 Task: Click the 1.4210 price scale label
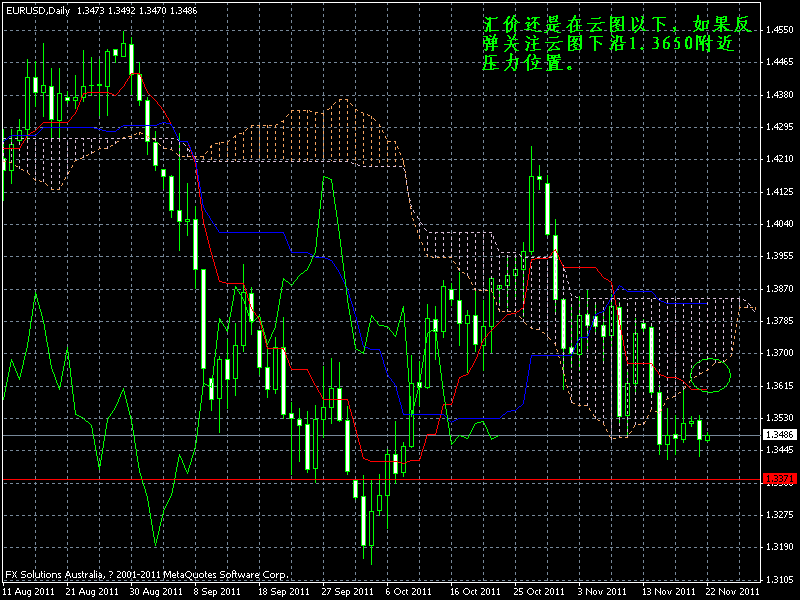[780, 159]
